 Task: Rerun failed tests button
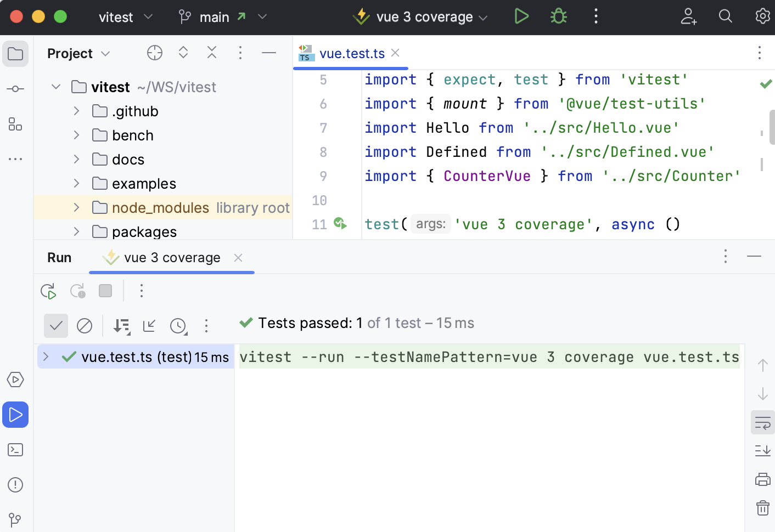pos(77,291)
